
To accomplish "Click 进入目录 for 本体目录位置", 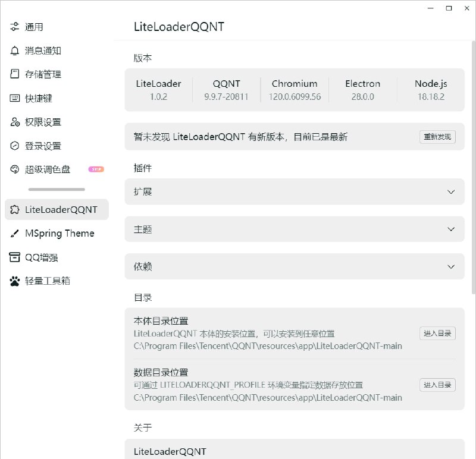I will click(x=437, y=334).
